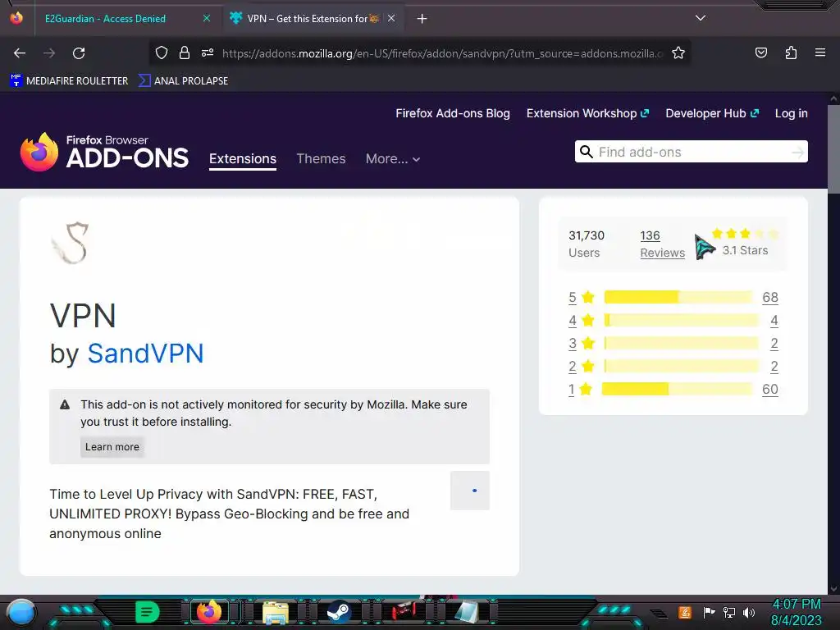Image resolution: width=840 pixels, height=630 pixels.
Task: Click the Firefox Browser ADD-ONS logo
Action: tap(104, 152)
